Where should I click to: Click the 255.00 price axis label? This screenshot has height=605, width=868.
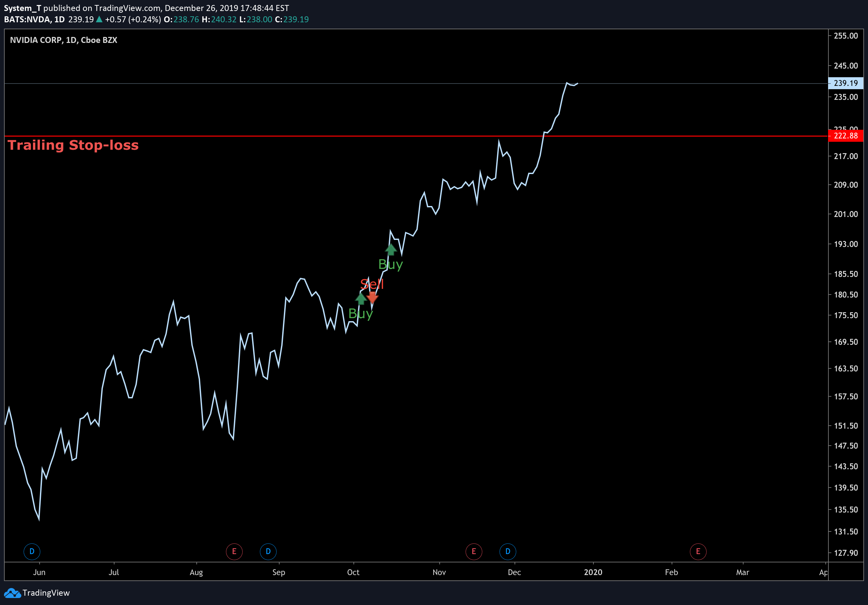(x=846, y=36)
